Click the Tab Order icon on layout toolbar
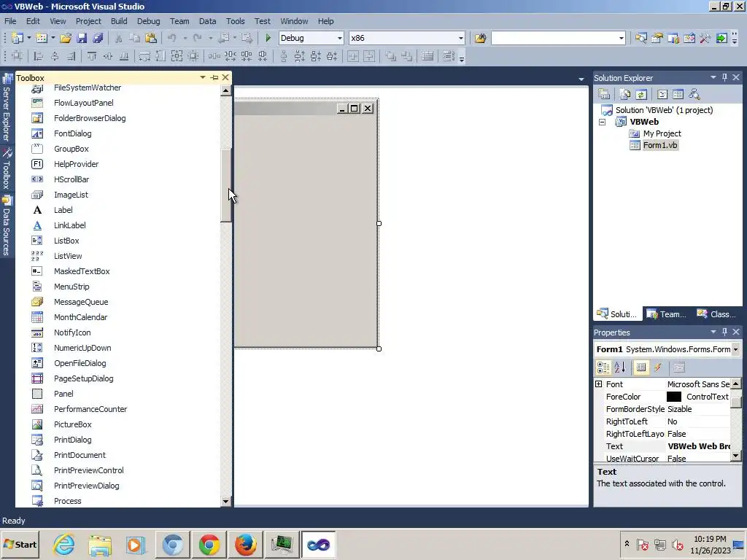This screenshot has width=747, height=560. coord(448,57)
